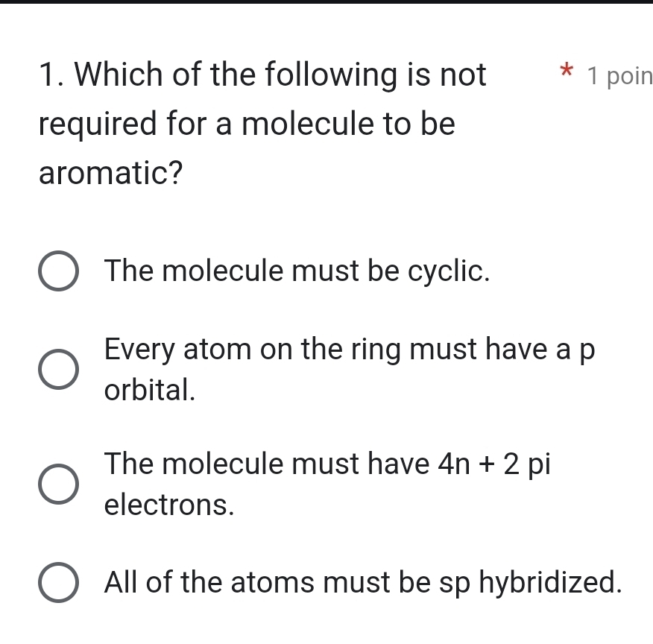Screen dimensions: 653x644
Task: Click the dark bar at the top of the page
Action: point(326,5)
